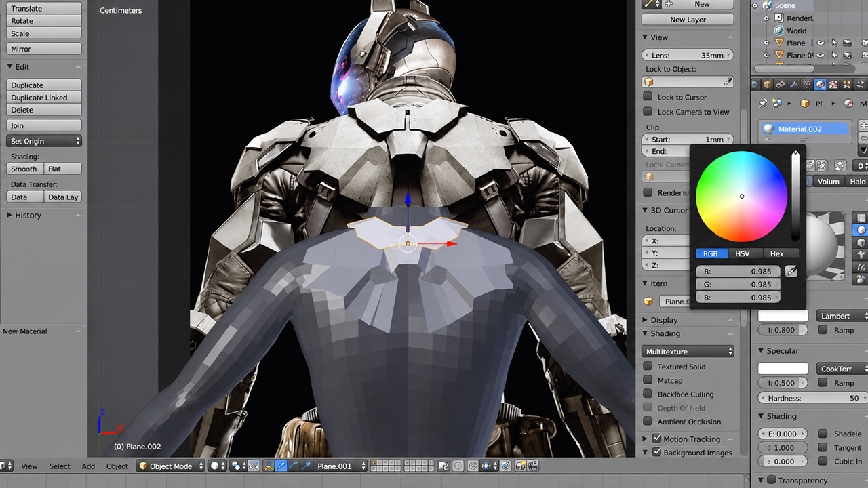Click the World icon in the outliner
Screen dimensions: 868x488
(x=780, y=30)
